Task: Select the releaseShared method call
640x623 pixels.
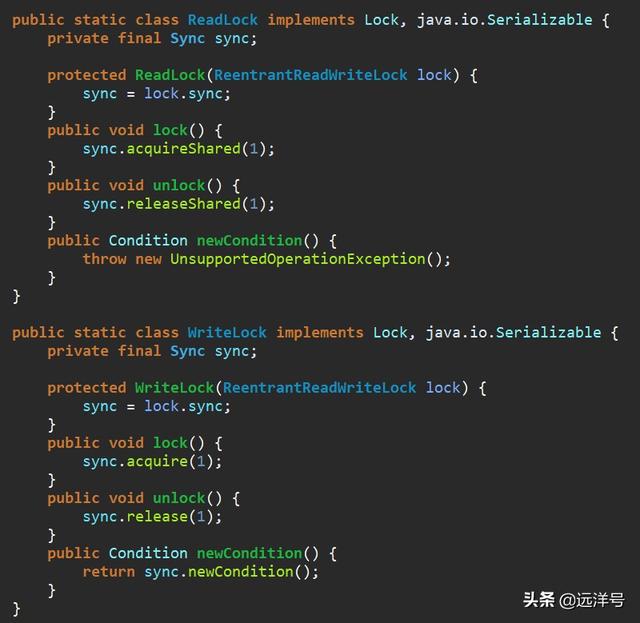Action: coord(183,204)
